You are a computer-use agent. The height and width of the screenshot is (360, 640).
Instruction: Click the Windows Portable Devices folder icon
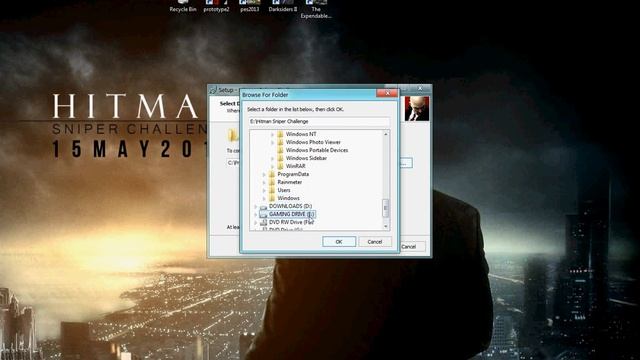click(280, 150)
